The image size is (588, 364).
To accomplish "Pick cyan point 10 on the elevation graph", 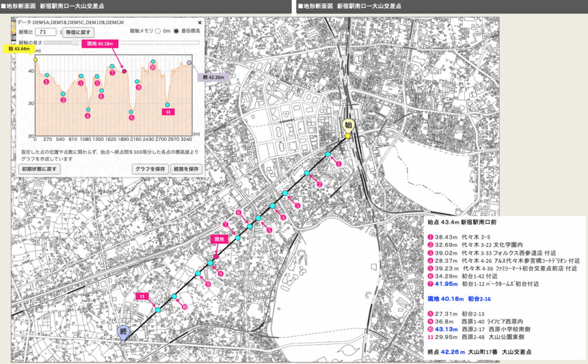I will click(153, 61).
